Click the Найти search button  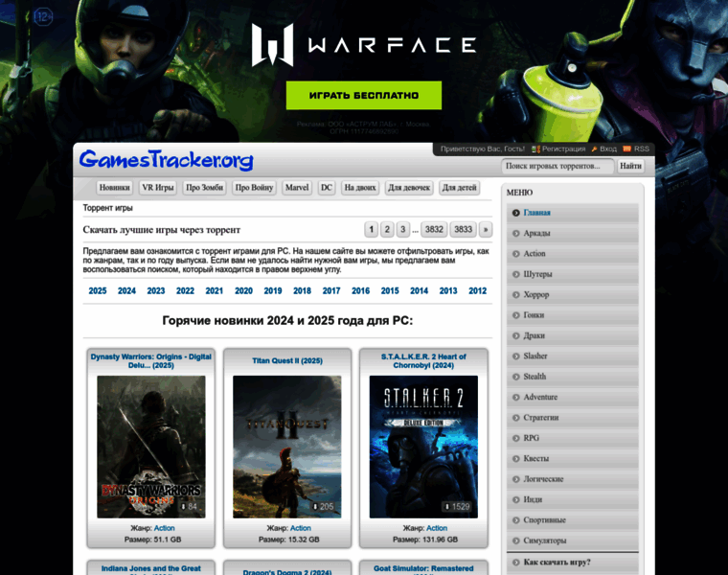[630, 166]
